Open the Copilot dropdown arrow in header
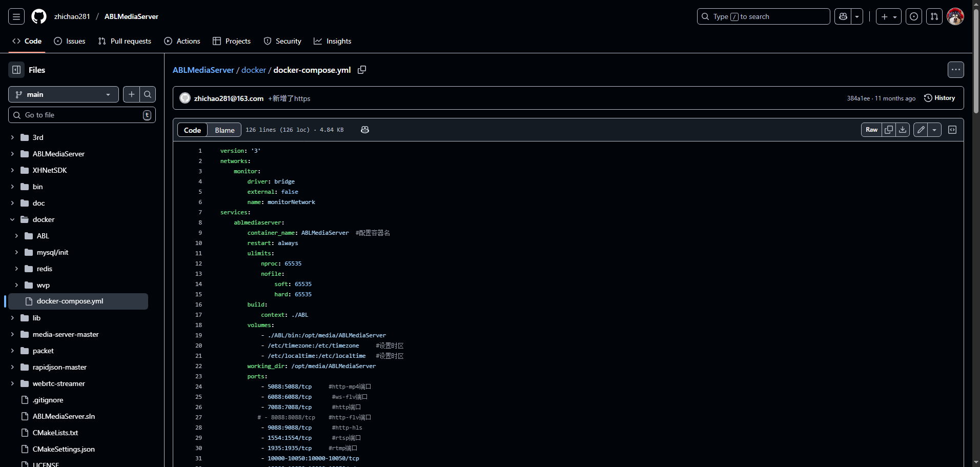980x467 pixels. (857, 16)
